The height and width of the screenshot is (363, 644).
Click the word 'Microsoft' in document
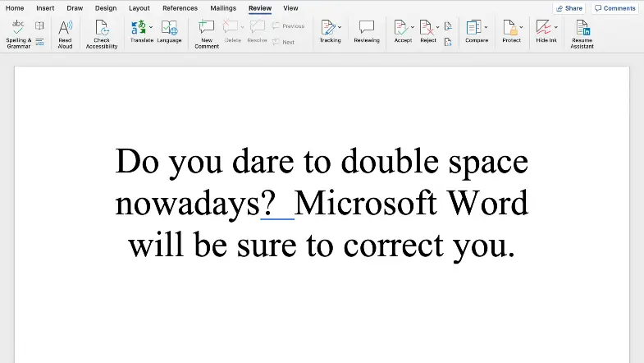[365, 203]
